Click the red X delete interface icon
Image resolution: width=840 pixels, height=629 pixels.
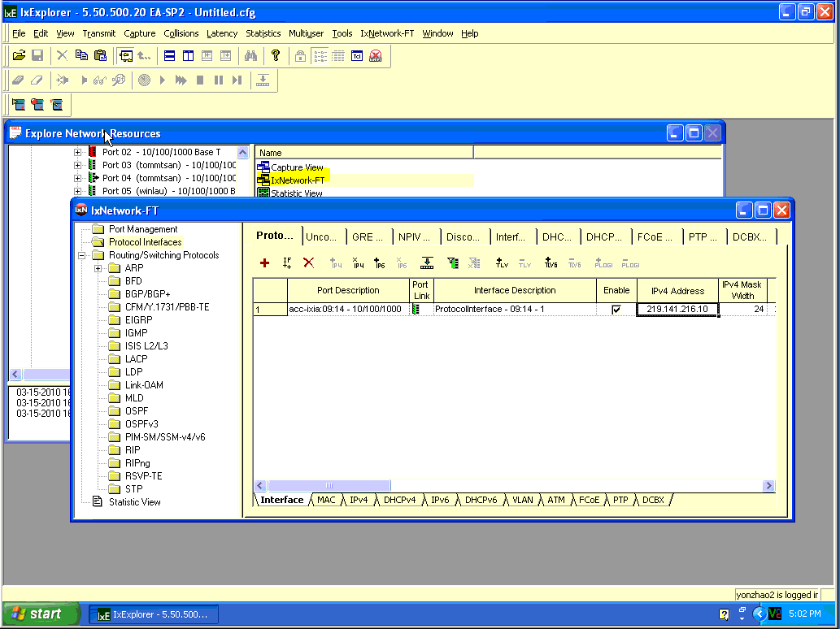pyautogui.click(x=308, y=262)
